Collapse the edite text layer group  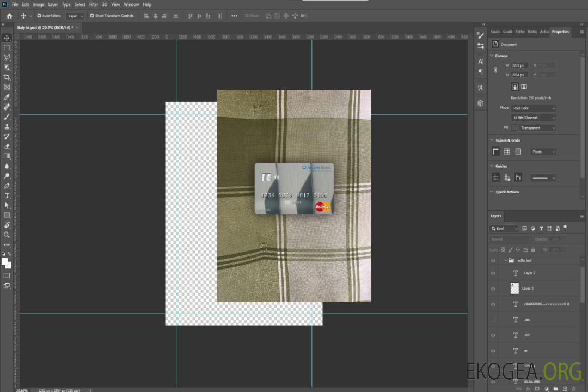tap(505, 261)
